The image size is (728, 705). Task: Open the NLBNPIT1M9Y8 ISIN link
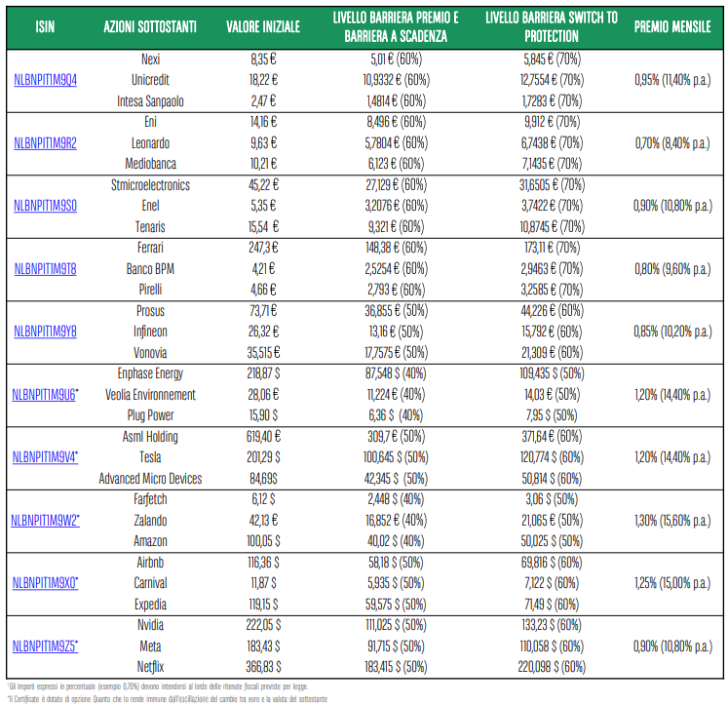45,332
